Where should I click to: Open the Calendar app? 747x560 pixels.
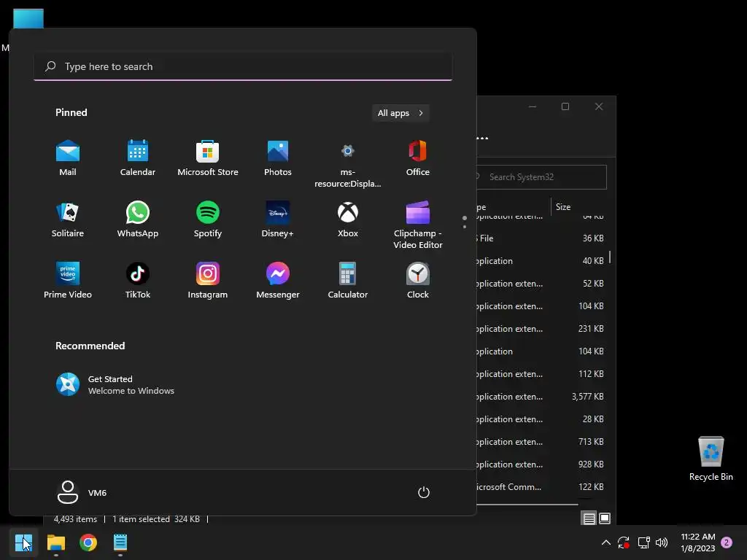138,158
